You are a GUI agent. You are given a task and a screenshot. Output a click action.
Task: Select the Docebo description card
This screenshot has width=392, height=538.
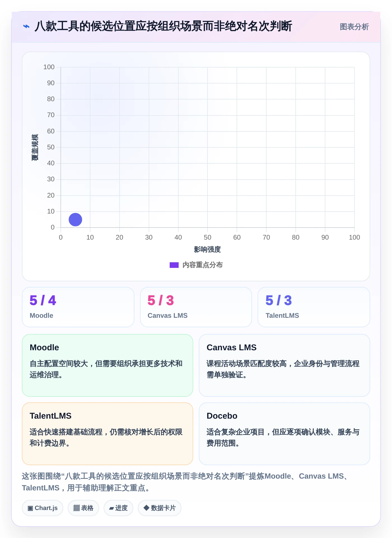284,434
